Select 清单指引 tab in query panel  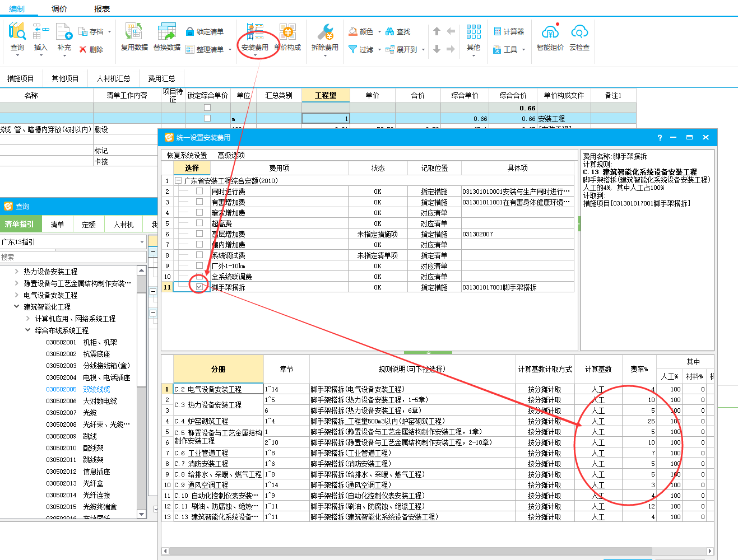click(20, 224)
